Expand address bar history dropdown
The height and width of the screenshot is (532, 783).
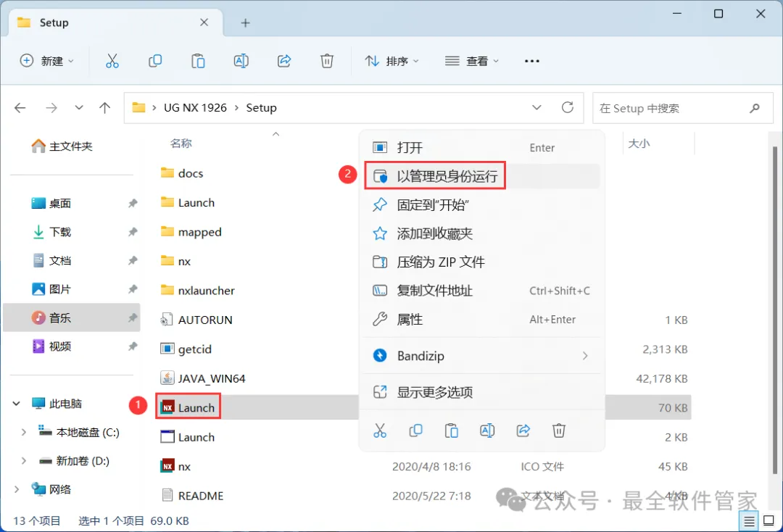point(536,107)
